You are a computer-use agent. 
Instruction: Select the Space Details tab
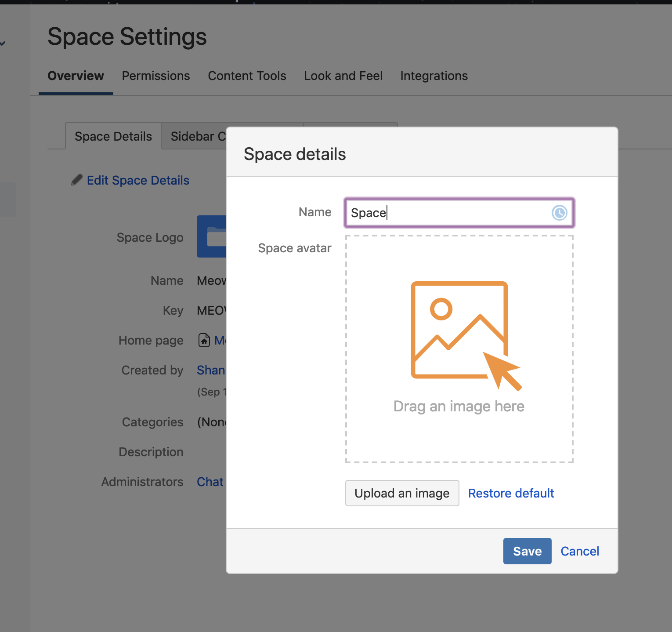pyautogui.click(x=112, y=136)
